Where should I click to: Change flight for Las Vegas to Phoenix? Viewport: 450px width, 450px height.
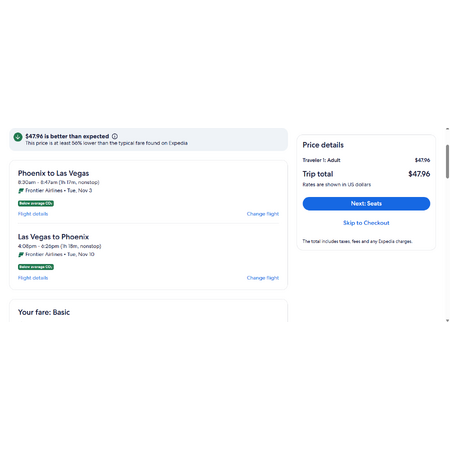(263, 278)
